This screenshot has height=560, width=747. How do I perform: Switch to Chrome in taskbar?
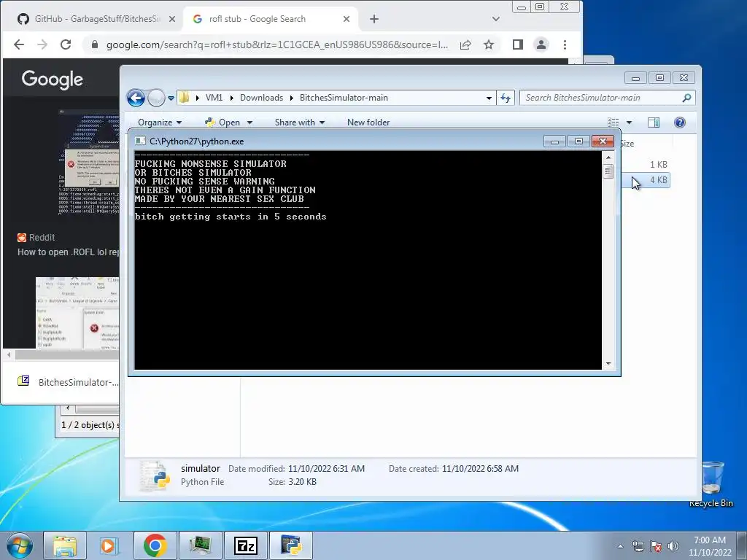coord(155,545)
